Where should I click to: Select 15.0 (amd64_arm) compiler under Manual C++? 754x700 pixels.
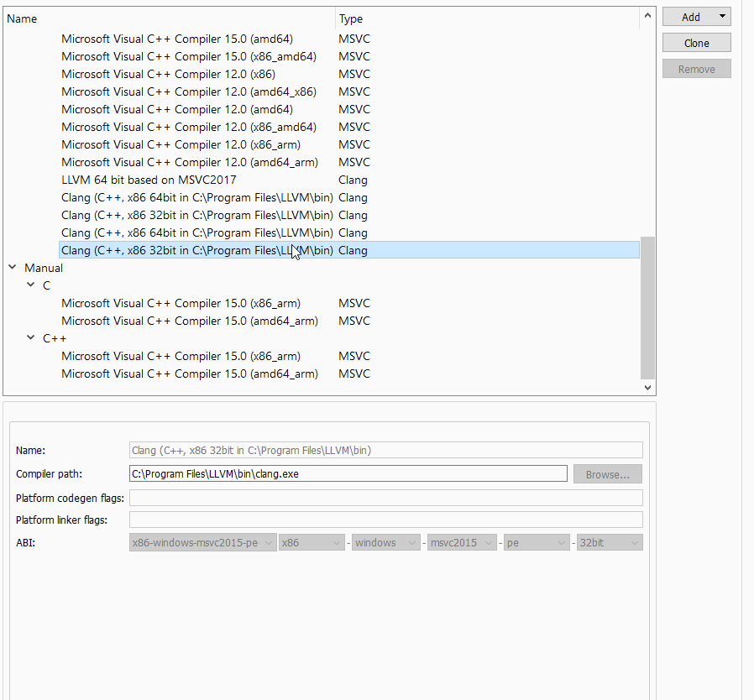point(190,374)
